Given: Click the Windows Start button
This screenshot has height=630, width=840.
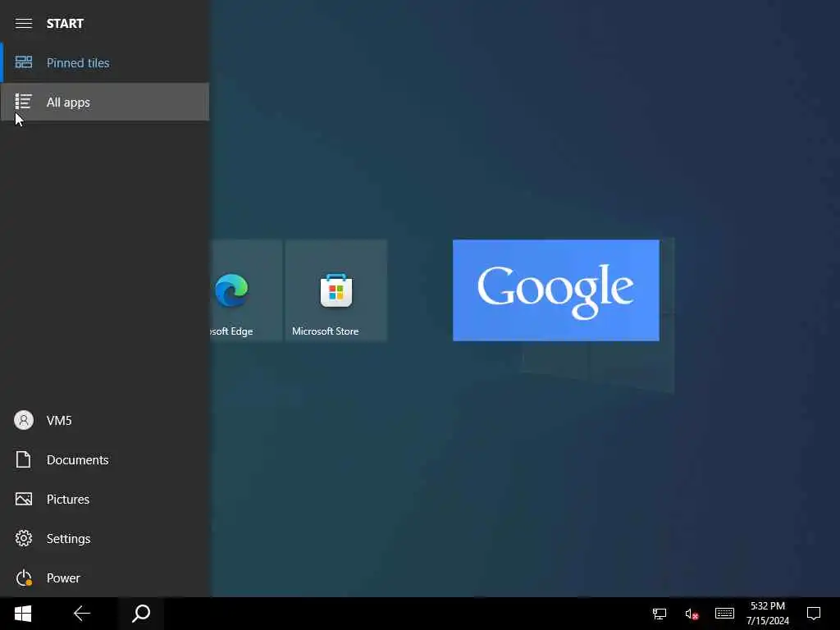Looking at the screenshot, I should coord(23,614).
